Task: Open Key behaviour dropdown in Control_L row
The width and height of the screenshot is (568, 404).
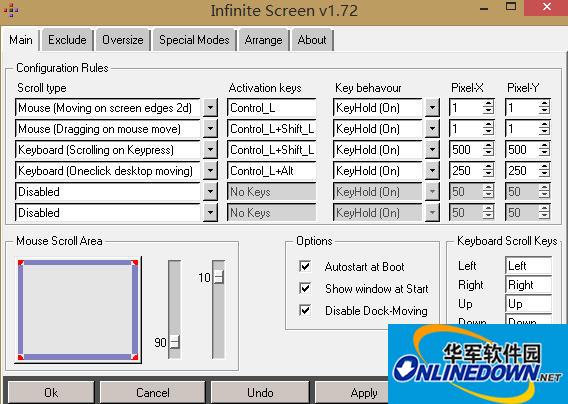Action: [x=432, y=108]
